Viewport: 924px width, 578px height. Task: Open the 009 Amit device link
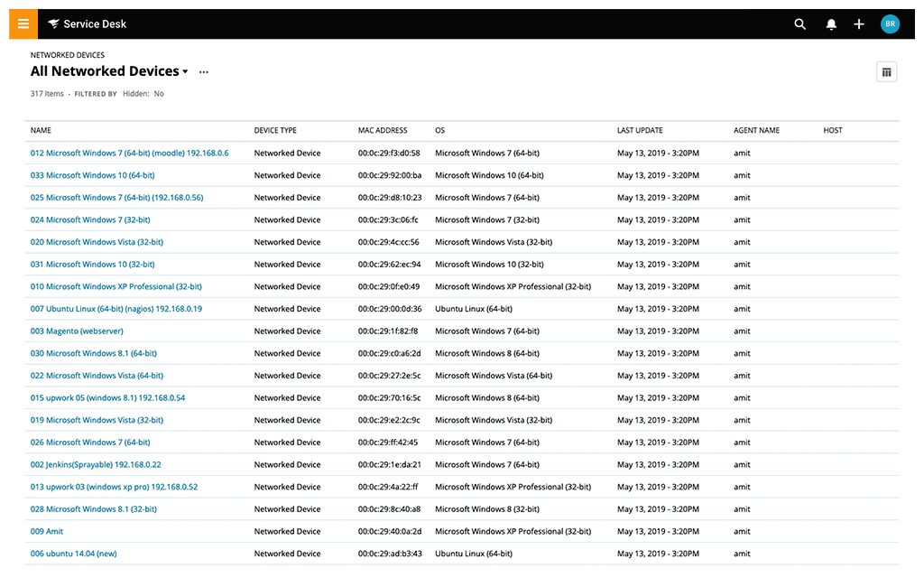coord(47,532)
